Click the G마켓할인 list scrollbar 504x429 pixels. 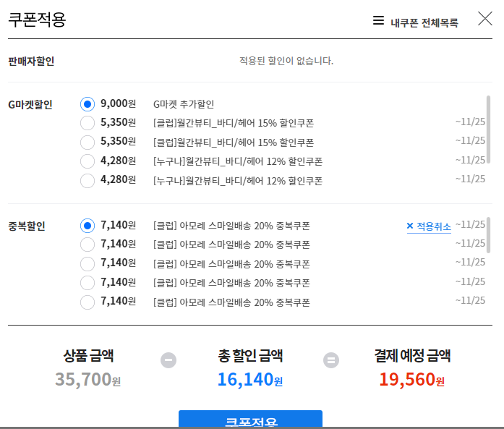point(488,129)
